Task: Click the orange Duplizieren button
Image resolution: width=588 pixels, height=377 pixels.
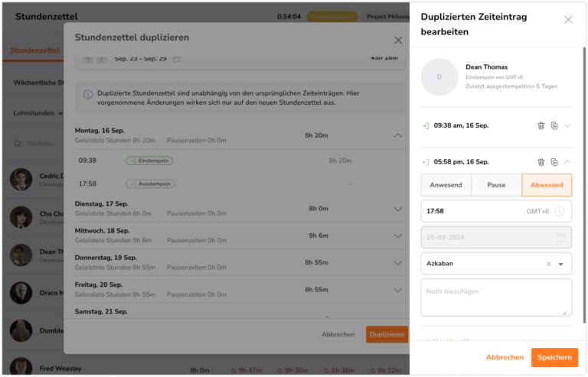Action: click(x=387, y=334)
